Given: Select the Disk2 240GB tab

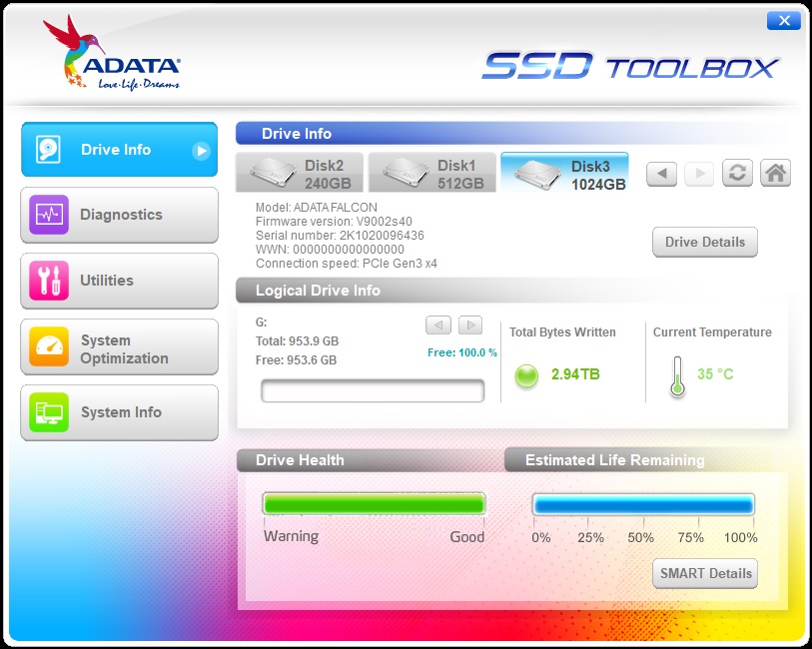Looking at the screenshot, I should pos(300,173).
